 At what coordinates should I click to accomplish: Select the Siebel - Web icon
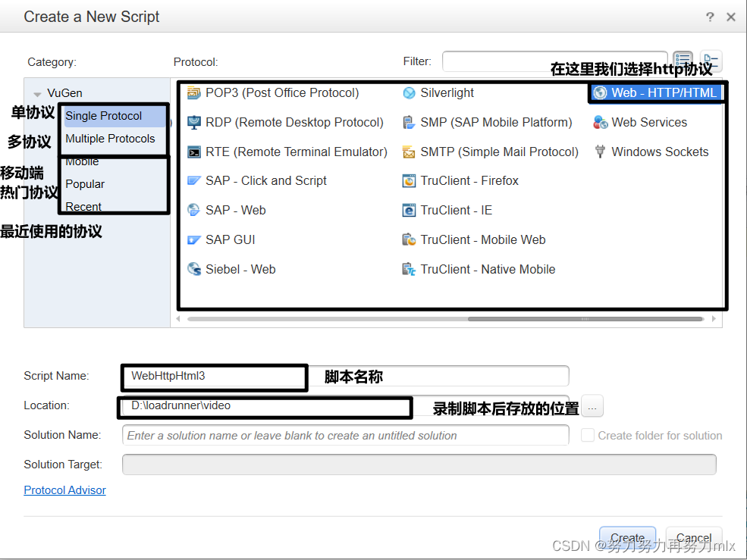click(194, 269)
